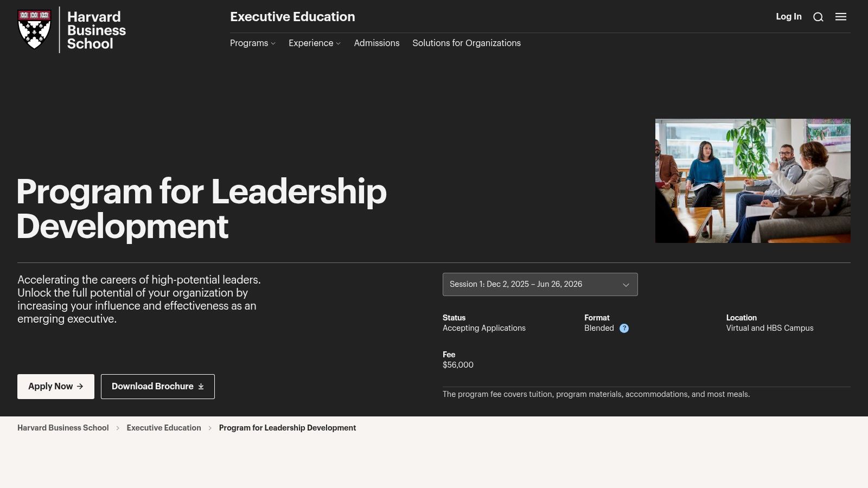Open Solutions for Organizations

[467, 43]
